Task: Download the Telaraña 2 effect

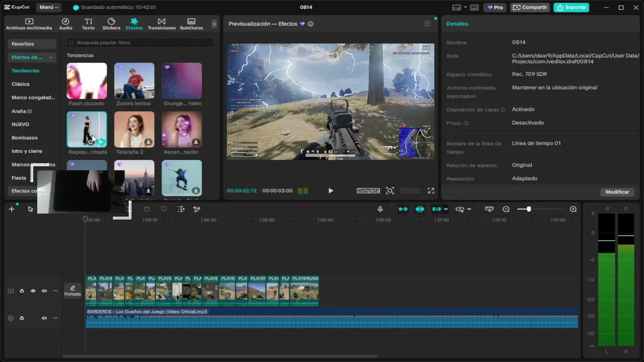Action: [x=148, y=142]
